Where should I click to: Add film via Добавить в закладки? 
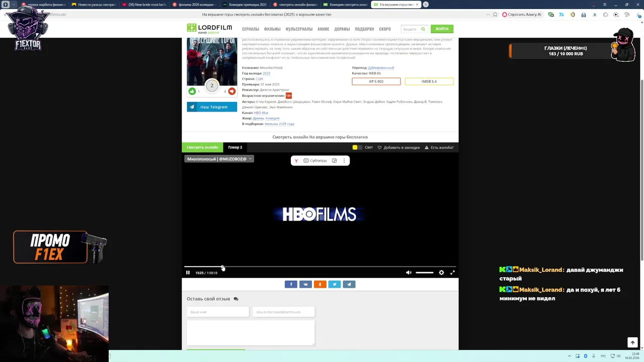point(398,147)
